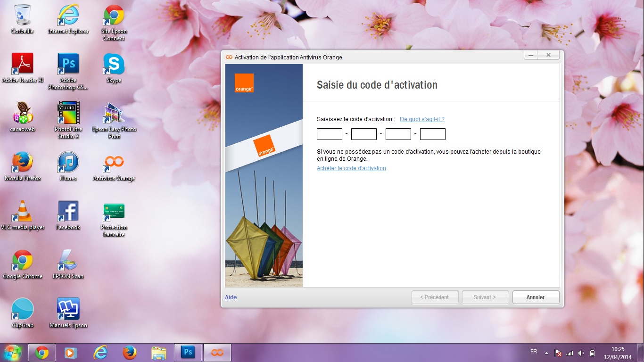Focus the second activation code box
Screen dimensions: 644x362
tap(364, 134)
